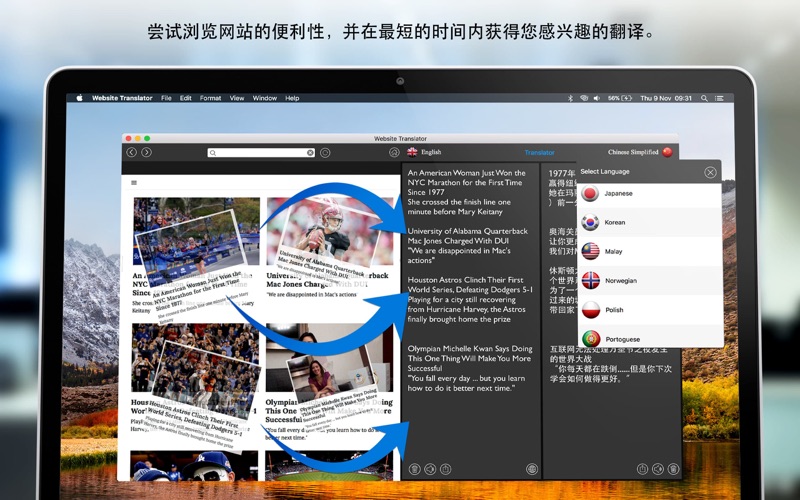Click the reload icon beside search field
This screenshot has height=500, width=800.
(x=325, y=153)
